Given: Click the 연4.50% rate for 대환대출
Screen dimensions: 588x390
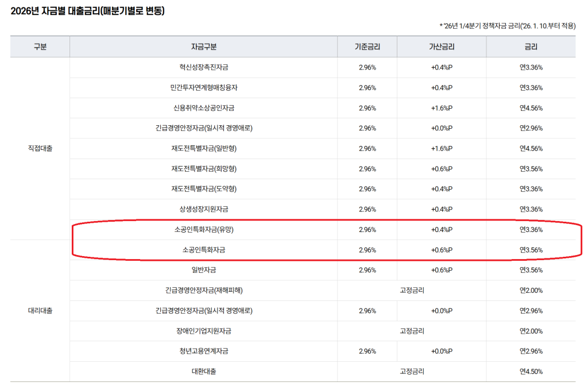Looking at the screenshot, I should click(x=531, y=372).
